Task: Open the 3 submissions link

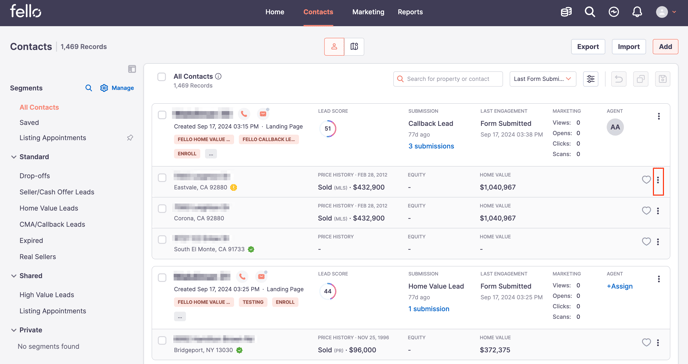Action: 431,146
